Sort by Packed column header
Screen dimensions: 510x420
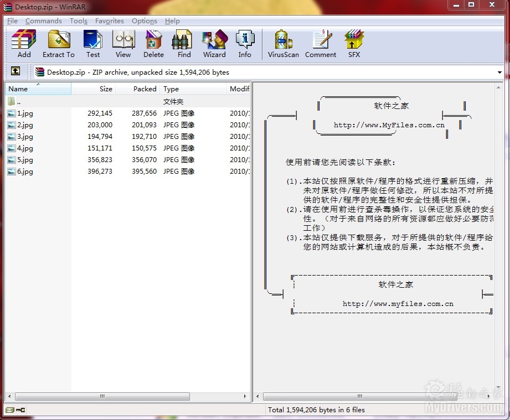coord(137,89)
